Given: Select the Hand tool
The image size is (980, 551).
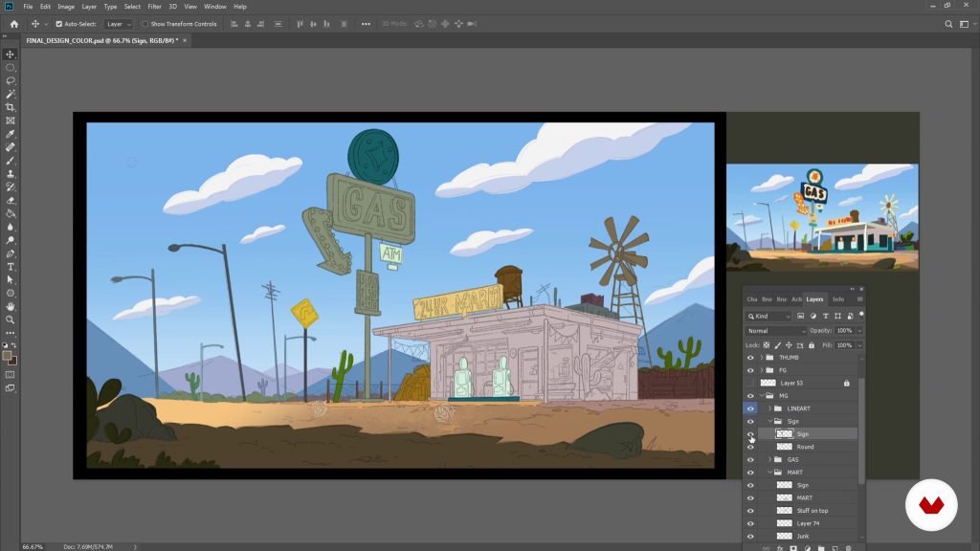Looking at the screenshot, I should point(11,306).
